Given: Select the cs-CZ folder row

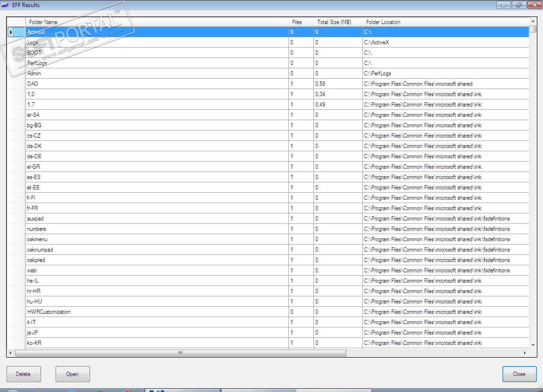Looking at the screenshot, I should 268,136.
